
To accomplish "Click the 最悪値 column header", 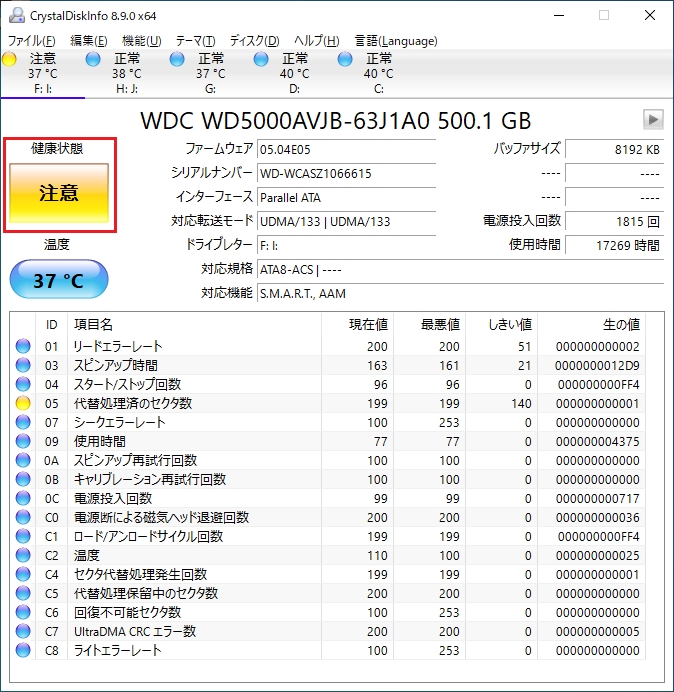I will 429,324.
